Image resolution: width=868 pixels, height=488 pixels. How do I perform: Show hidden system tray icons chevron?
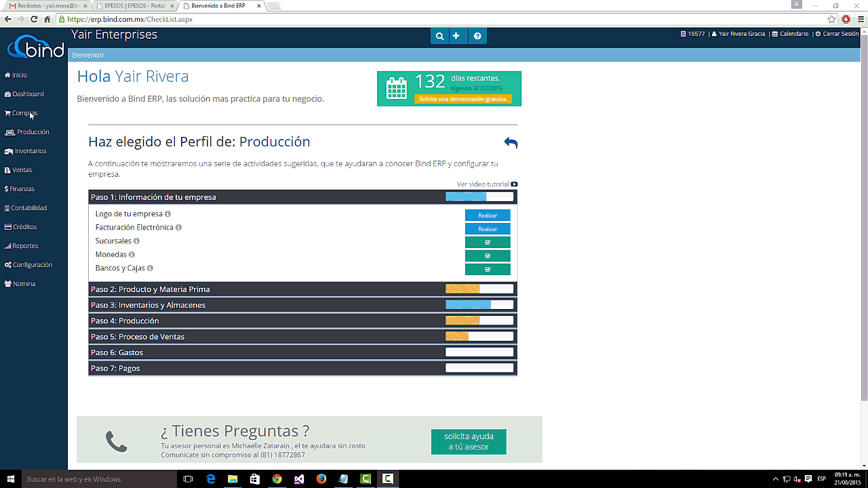[x=776, y=479]
